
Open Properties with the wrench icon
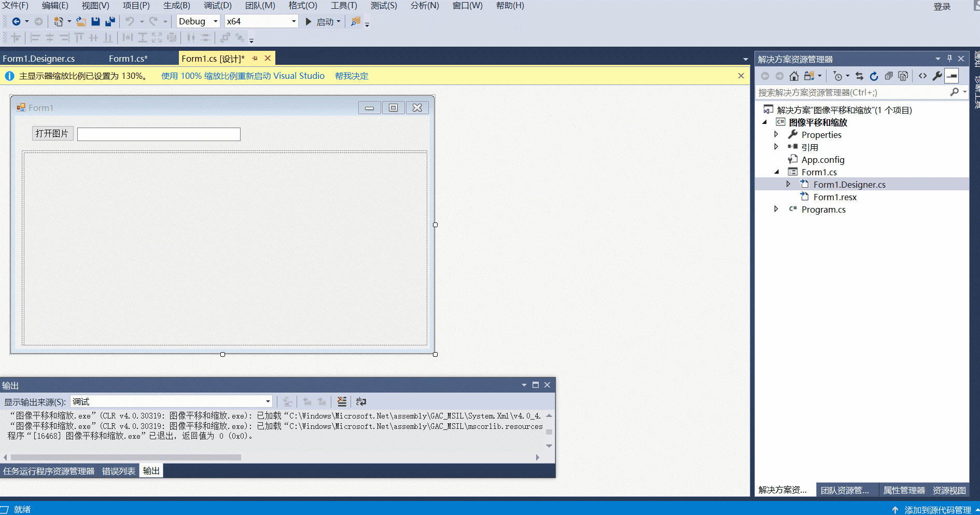point(937,76)
